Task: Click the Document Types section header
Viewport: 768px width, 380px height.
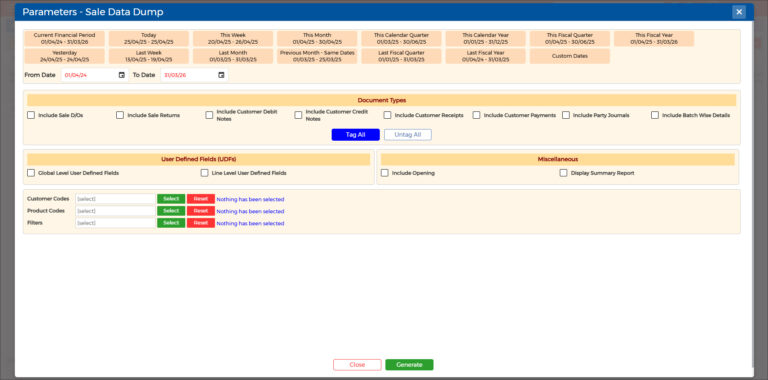Action: point(382,100)
